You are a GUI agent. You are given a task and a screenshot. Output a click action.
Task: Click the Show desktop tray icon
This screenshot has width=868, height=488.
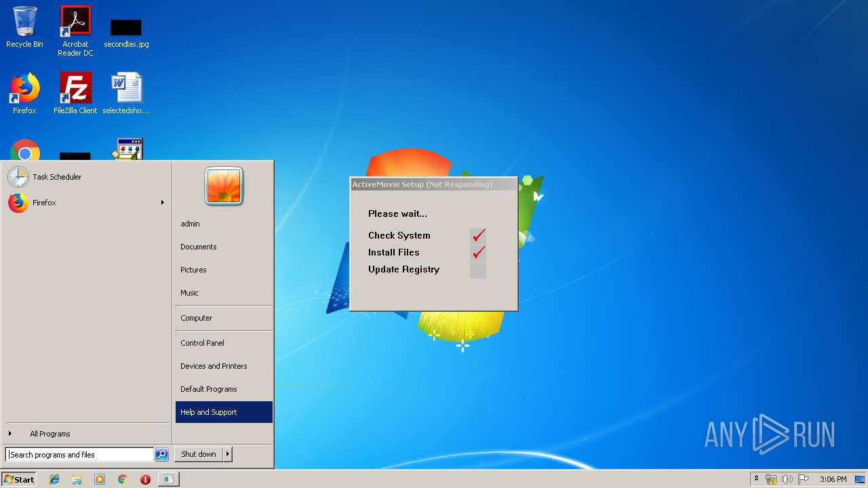tap(860, 479)
